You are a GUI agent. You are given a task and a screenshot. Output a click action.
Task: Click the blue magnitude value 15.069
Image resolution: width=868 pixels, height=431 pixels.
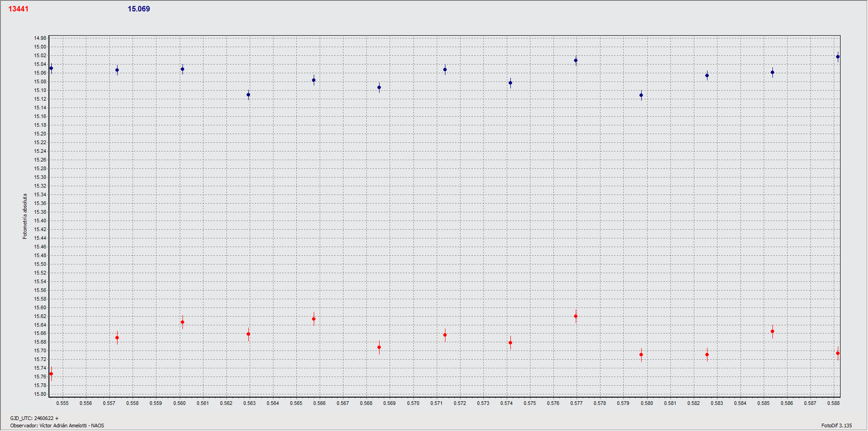click(139, 9)
